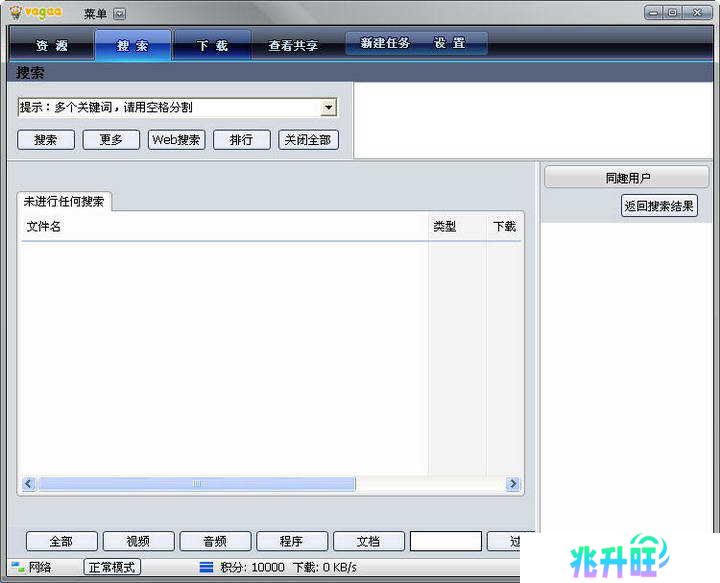Click the 搜索 button
The height and width of the screenshot is (583, 720).
point(46,140)
